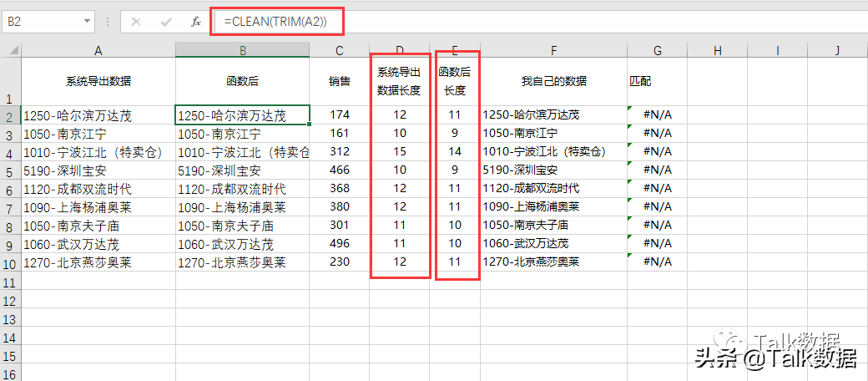This screenshot has height=381, width=868.
Task: Select cell B10 with 1270-北京燕莎奥莱
Action: point(243,262)
